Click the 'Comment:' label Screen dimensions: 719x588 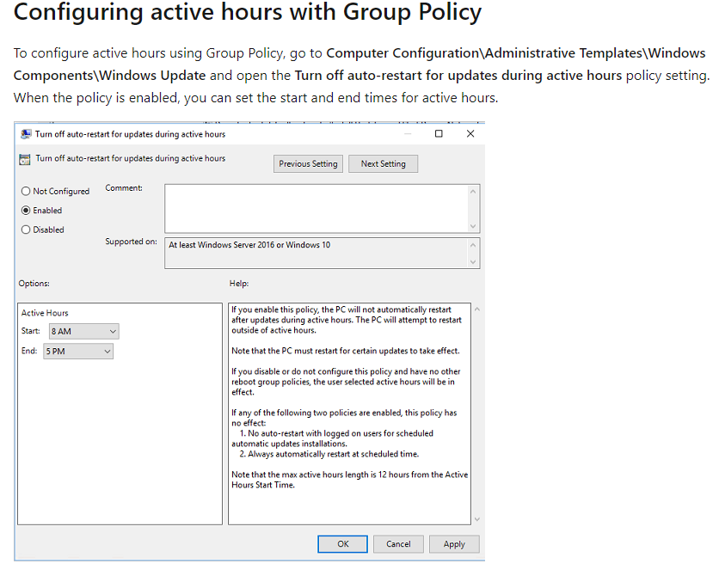[124, 188]
